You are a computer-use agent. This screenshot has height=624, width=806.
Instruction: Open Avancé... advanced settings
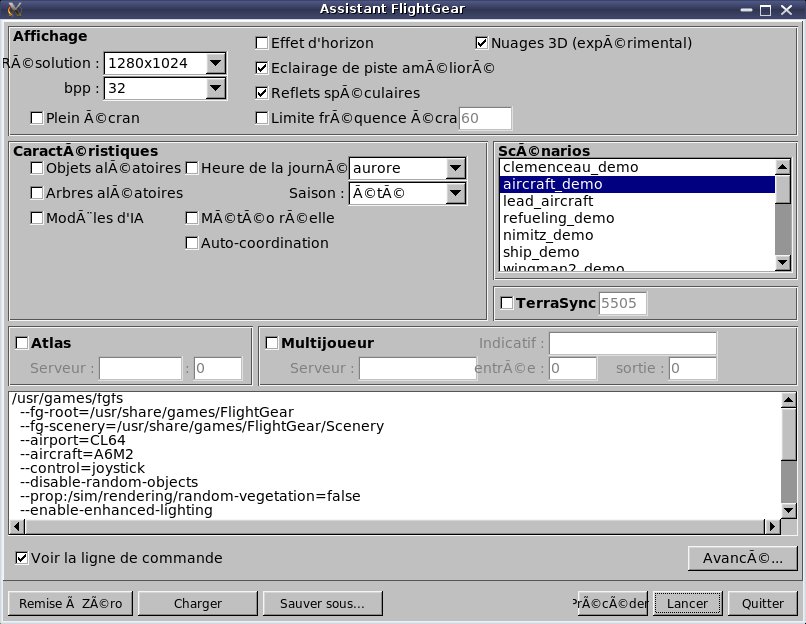coord(743,558)
